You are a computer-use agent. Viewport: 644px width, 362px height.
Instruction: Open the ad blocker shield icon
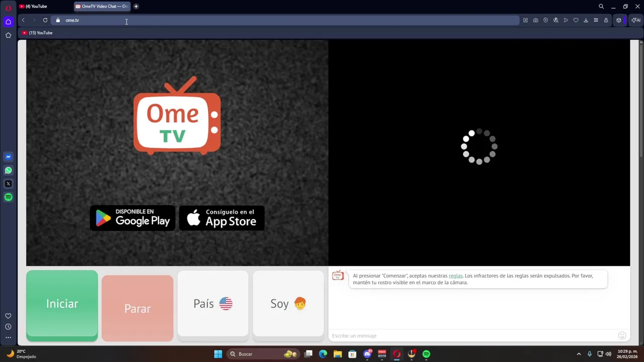point(545,20)
